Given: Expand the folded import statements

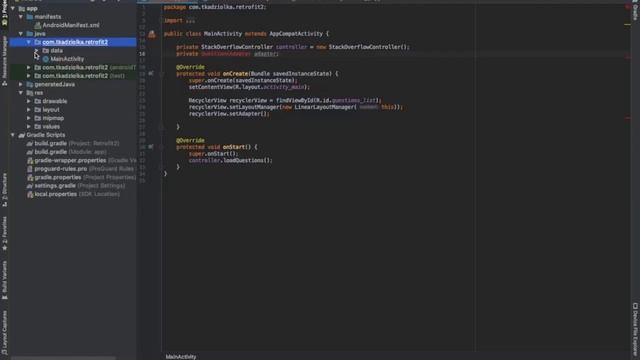Looking at the screenshot, I should click(190, 20).
